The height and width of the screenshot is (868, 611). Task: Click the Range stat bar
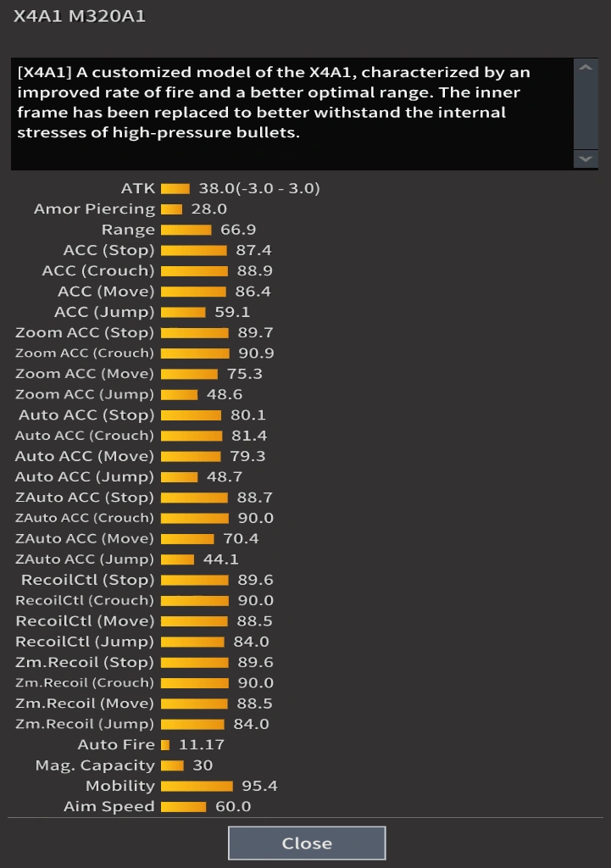tap(186, 230)
